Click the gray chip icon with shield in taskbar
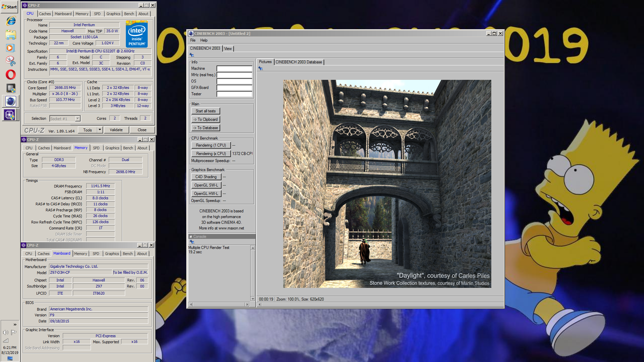This screenshot has width=644, height=362. (10, 88)
